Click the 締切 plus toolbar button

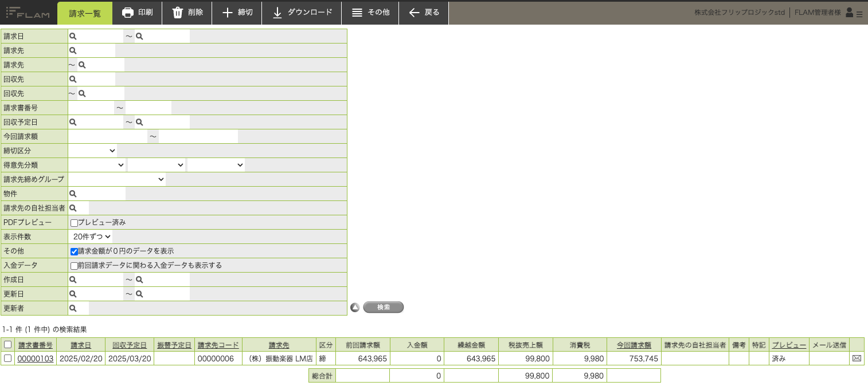[x=237, y=13]
